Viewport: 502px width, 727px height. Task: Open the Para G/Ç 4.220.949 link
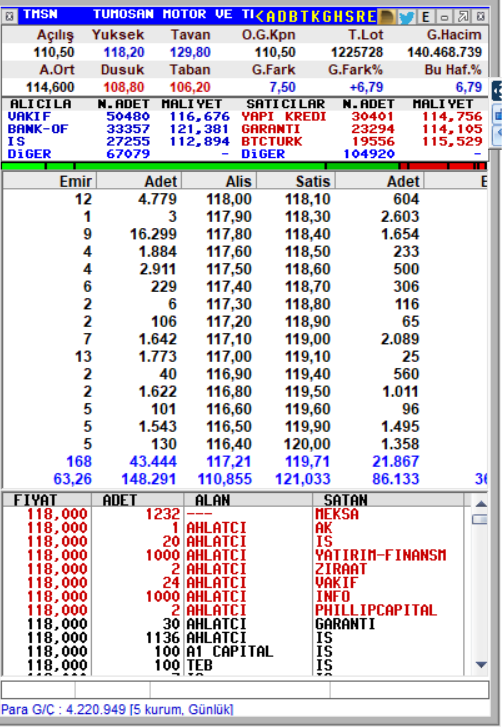click(117, 709)
